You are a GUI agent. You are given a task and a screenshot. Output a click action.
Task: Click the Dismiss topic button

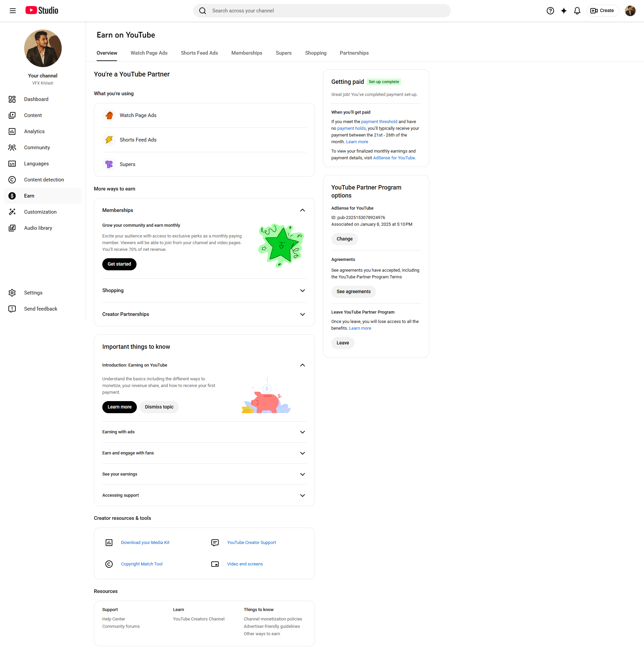pos(159,407)
